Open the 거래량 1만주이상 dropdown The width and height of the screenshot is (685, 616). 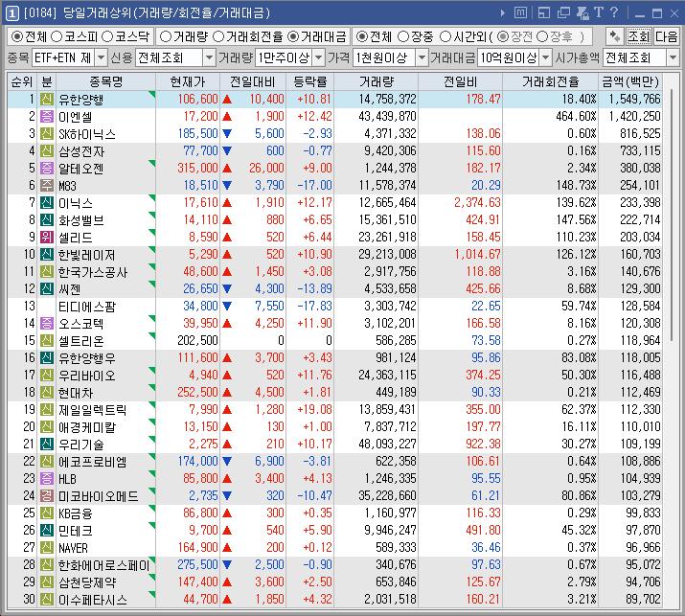click(x=319, y=57)
